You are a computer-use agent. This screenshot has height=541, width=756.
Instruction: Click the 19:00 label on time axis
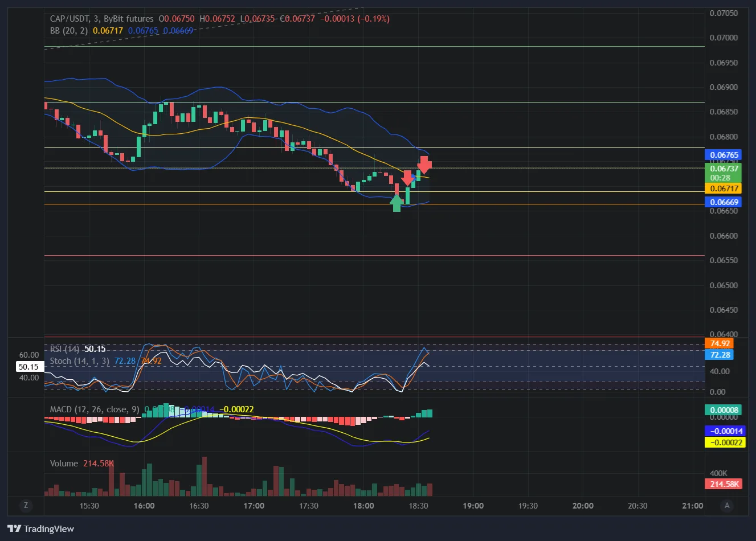[473, 506]
